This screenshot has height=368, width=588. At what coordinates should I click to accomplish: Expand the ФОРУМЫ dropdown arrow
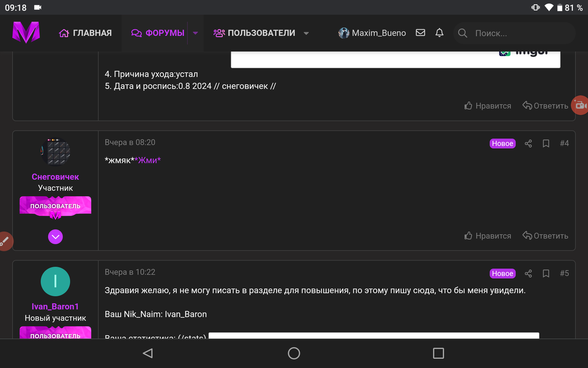[x=195, y=33]
